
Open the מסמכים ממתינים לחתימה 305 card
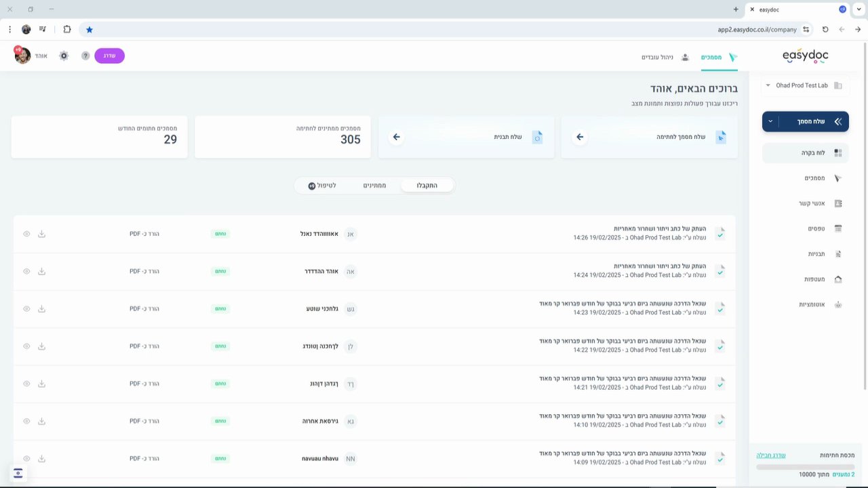click(x=283, y=137)
